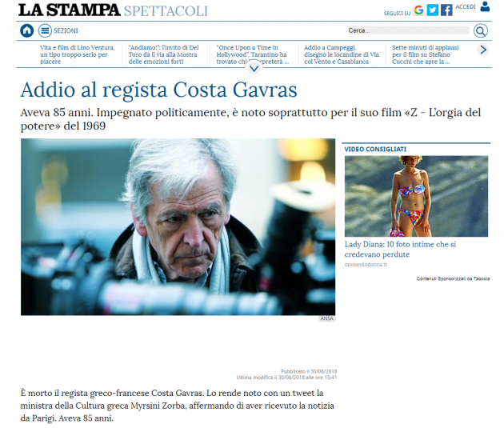
Task: Open the Addio a Campeggi article
Action: (340, 54)
